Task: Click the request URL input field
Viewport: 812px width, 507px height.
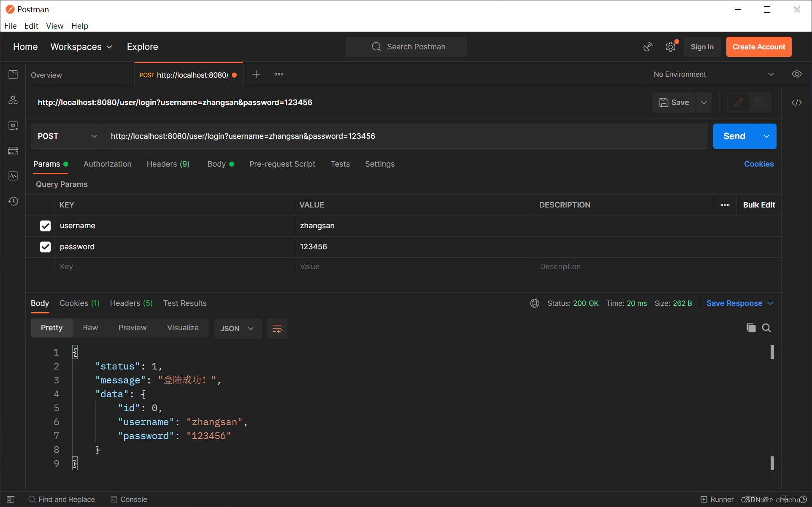Action: 405,136
